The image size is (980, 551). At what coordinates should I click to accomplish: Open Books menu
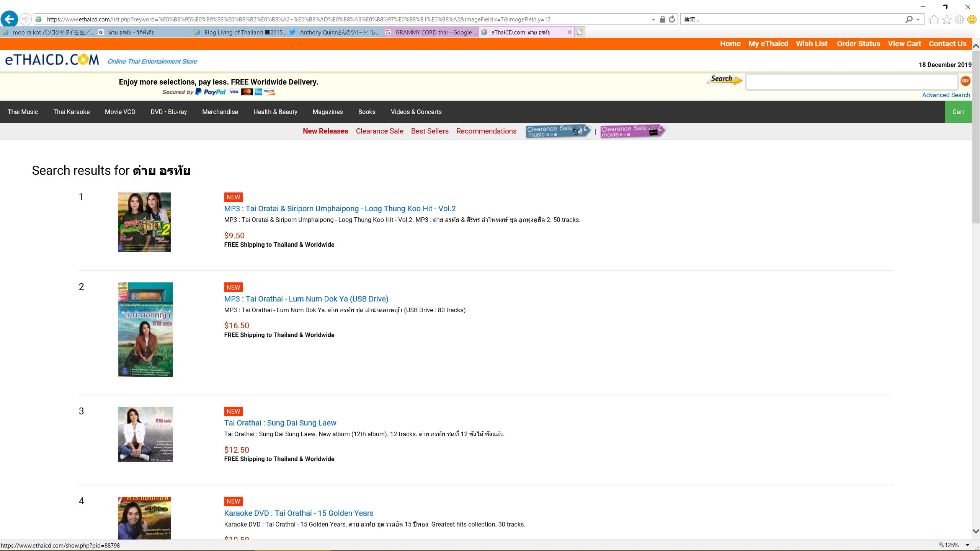point(367,112)
